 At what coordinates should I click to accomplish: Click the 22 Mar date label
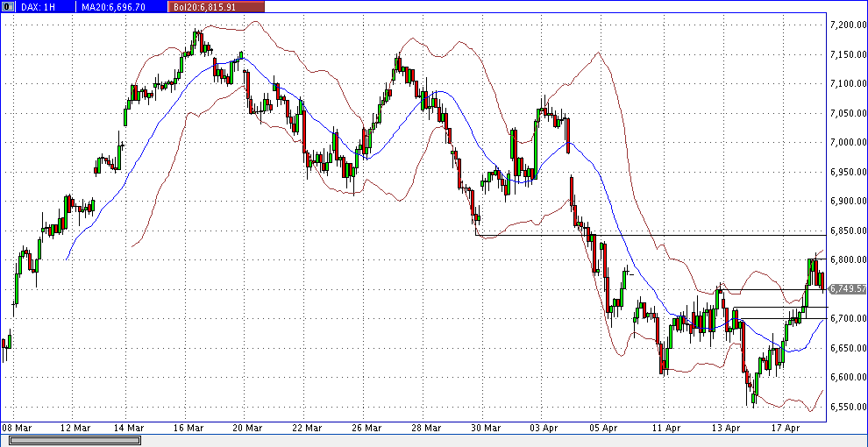[x=307, y=428]
